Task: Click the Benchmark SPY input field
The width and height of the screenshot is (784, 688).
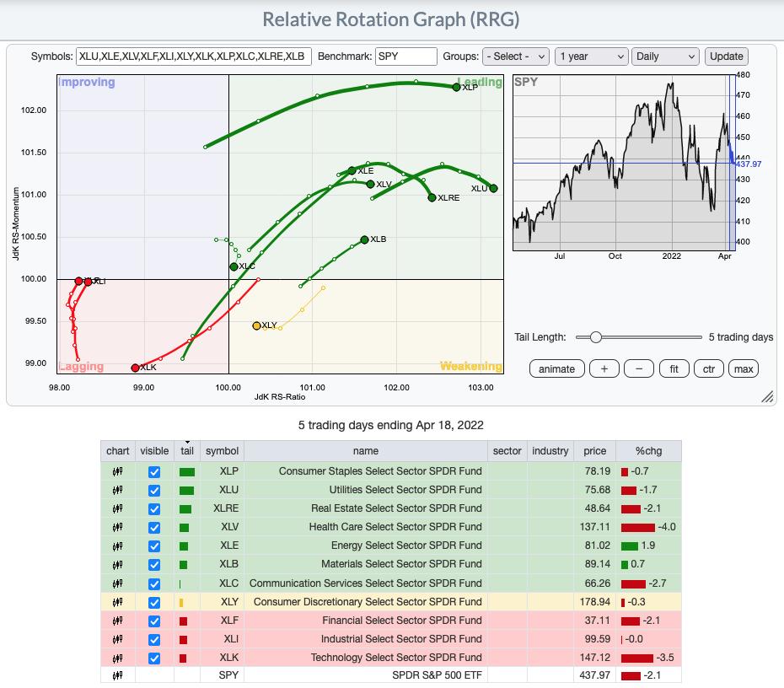Action: 406,56
